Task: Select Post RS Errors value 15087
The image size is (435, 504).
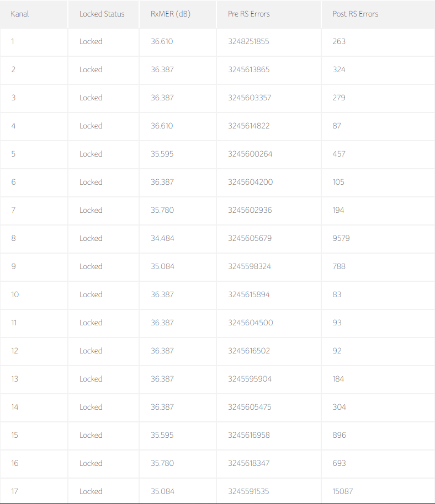Action: click(342, 491)
